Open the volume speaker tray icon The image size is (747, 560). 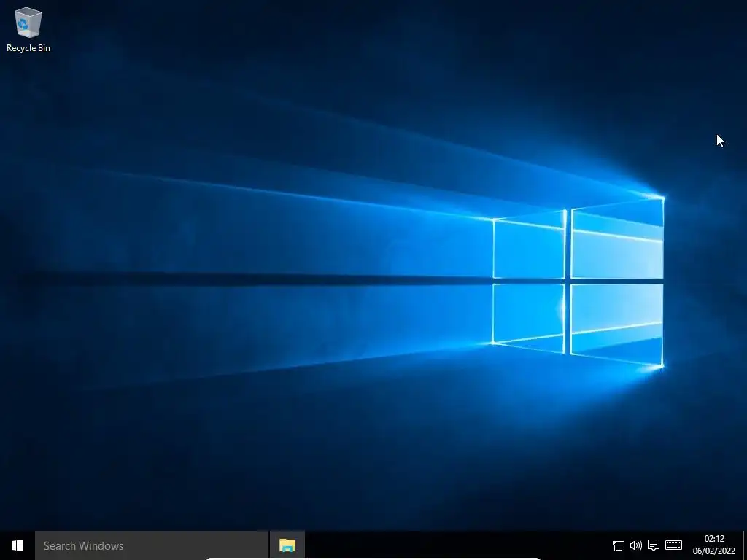(636, 545)
